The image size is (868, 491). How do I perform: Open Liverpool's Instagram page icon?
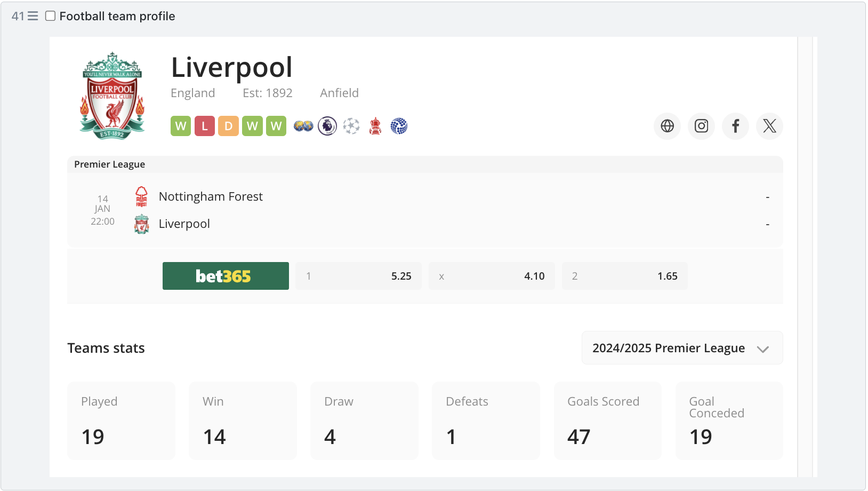(x=701, y=126)
